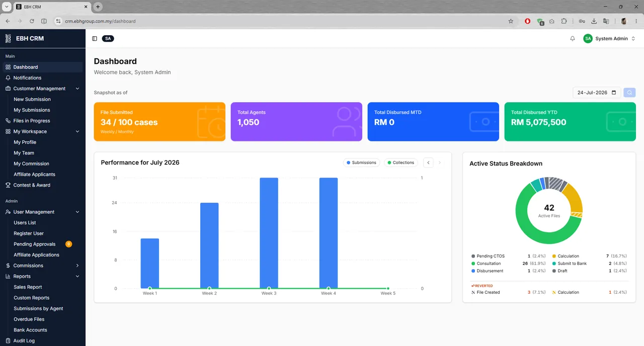View the site information icon in address bar

click(x=58, y=21)
